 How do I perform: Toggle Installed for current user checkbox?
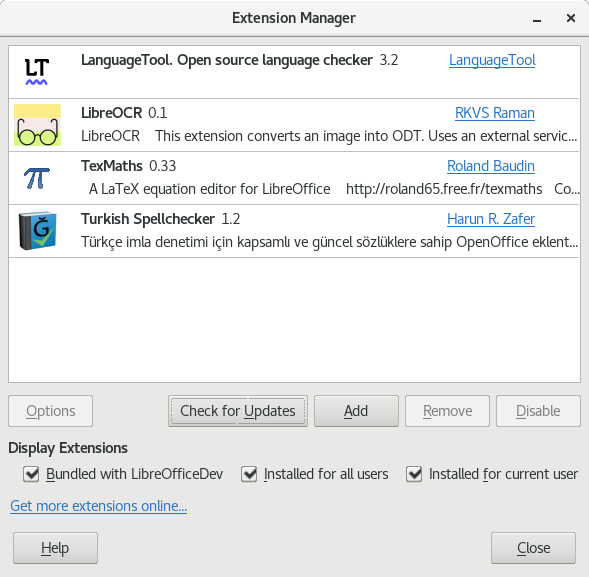pyautogui.click(x=414, y=474)
